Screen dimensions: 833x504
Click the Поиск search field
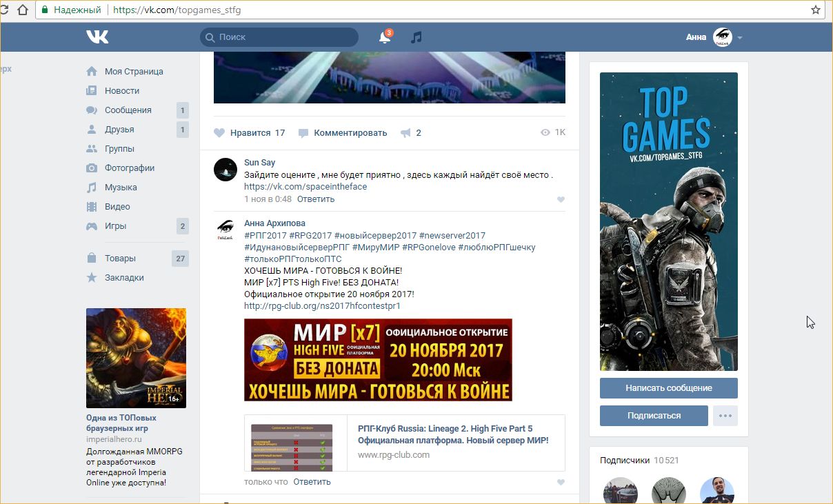(x=279, y=37)
